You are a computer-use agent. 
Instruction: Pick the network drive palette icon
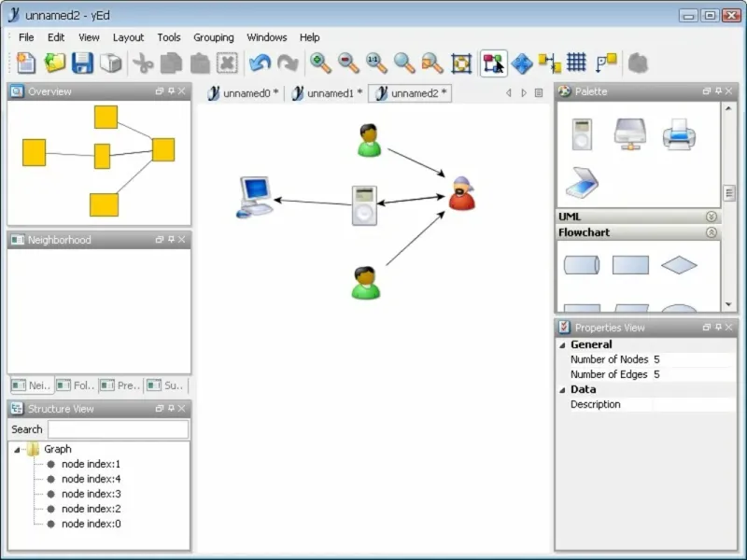pos(630,134)
